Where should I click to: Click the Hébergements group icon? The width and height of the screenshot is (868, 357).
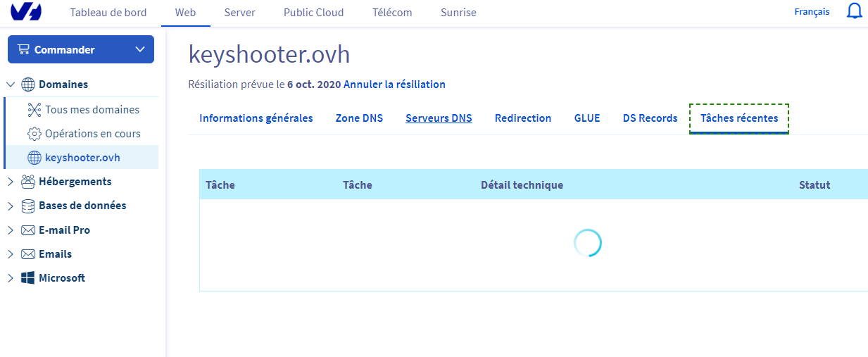tap(28, 182)
